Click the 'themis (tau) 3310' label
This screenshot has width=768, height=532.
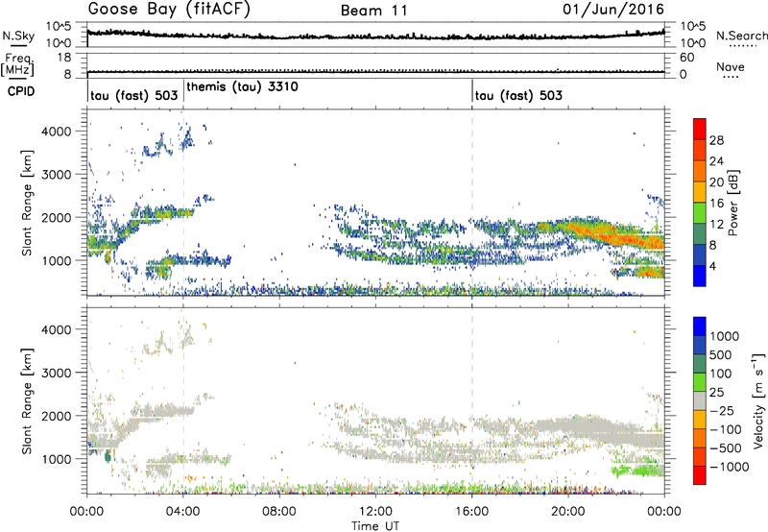point(242,87)
